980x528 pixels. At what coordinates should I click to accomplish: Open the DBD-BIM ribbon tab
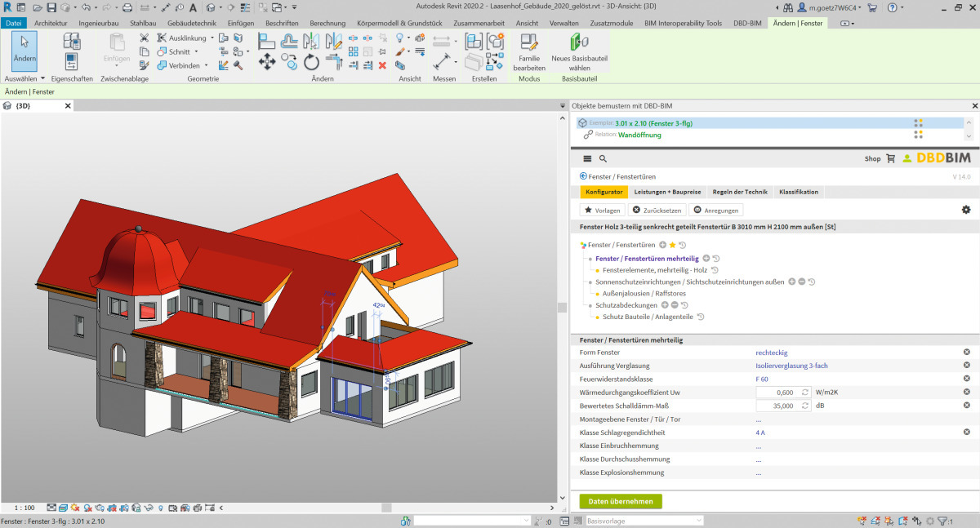pos(749,23)
